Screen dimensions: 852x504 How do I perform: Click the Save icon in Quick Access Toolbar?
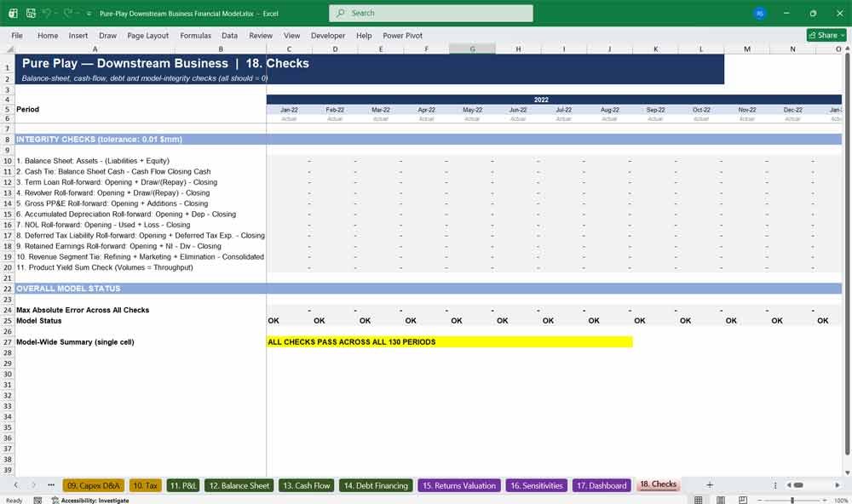coord(31,13)
